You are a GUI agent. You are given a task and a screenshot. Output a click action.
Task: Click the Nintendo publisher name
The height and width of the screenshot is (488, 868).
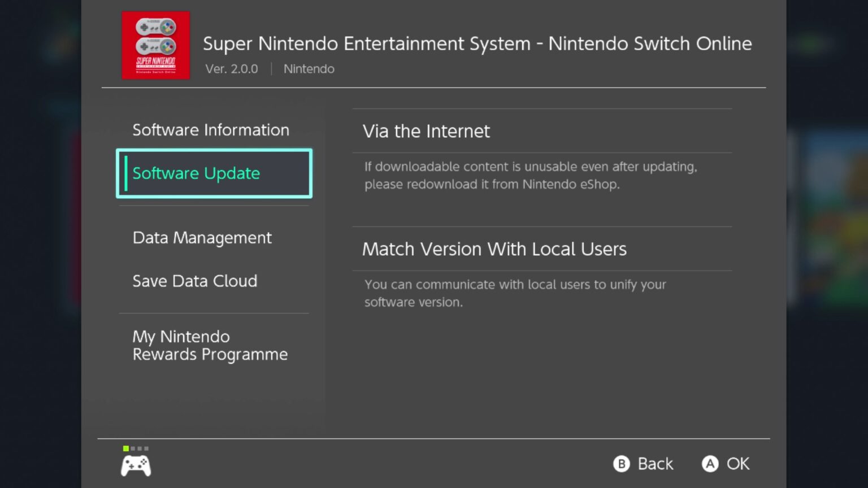point(309,68)
